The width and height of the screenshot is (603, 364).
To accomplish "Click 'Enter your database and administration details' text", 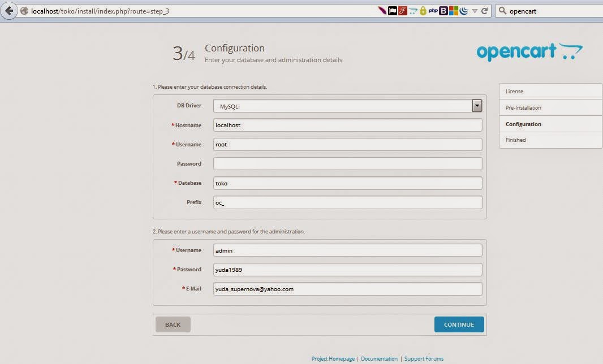I will point(273,60).
